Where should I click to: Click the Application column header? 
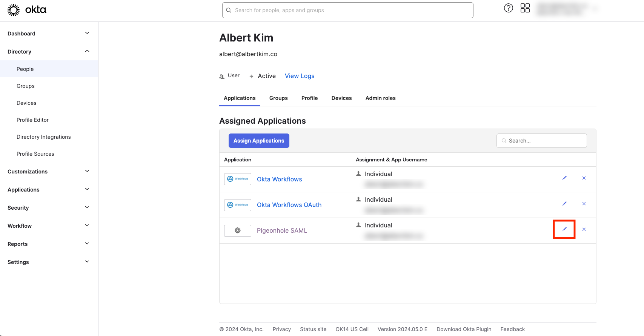(238, 160)
